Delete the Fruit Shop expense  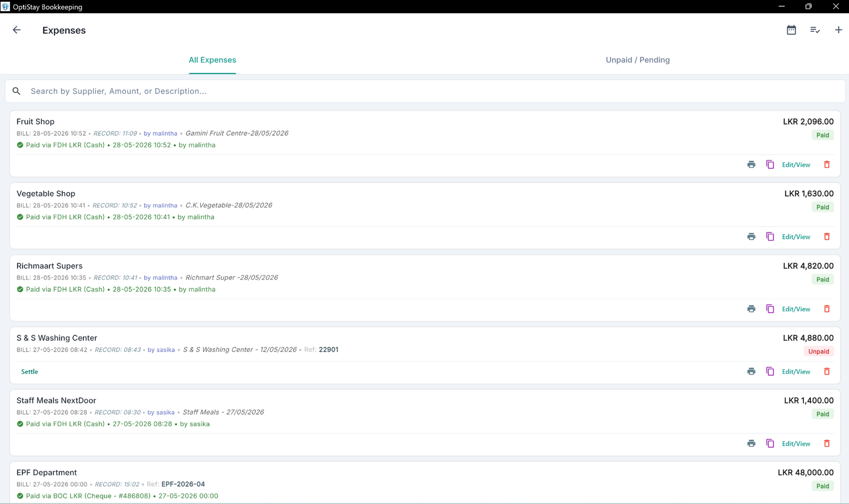[827, 164]
